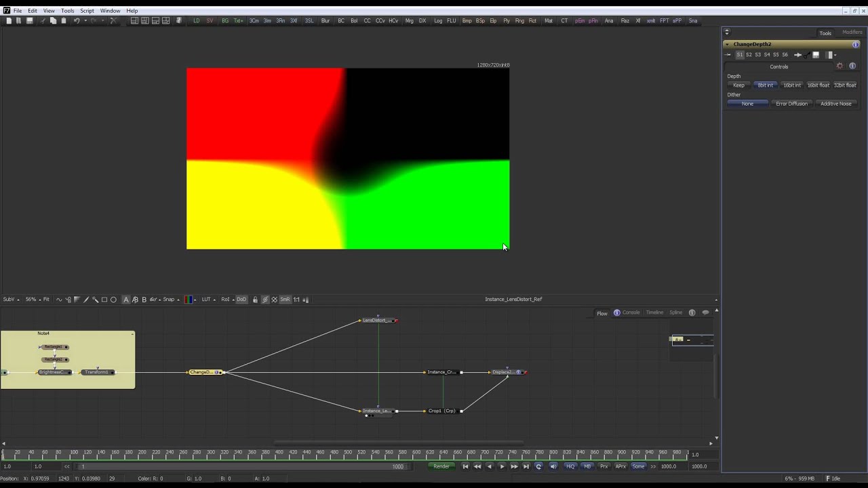Click the play forward button
Viewport: 868px width, 488px height.
coord(502,466)
